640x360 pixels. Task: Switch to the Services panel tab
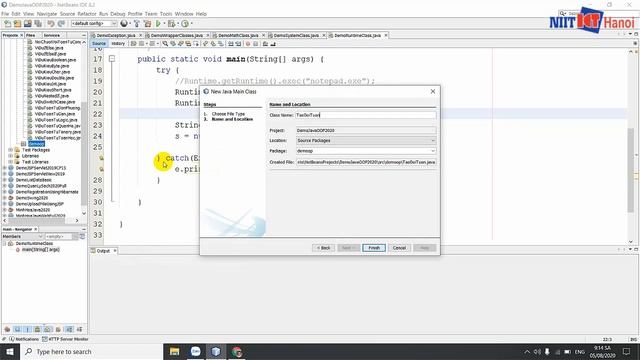[51, 36]
